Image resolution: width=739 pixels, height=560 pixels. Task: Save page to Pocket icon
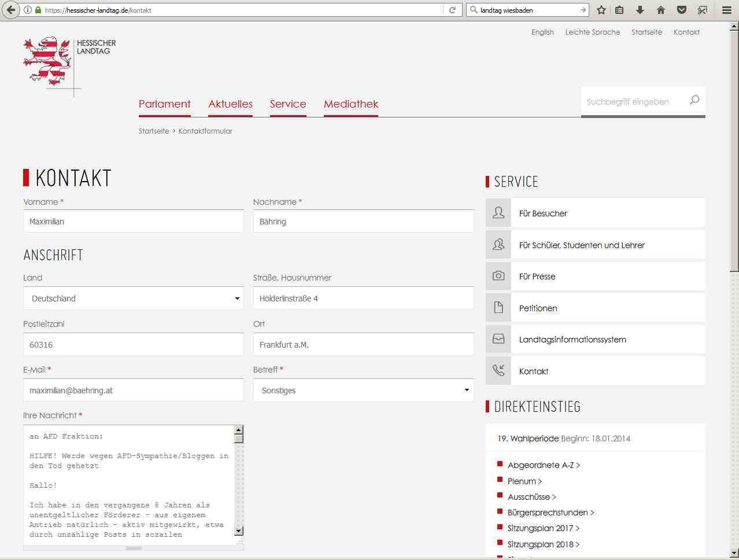(682, 10)
